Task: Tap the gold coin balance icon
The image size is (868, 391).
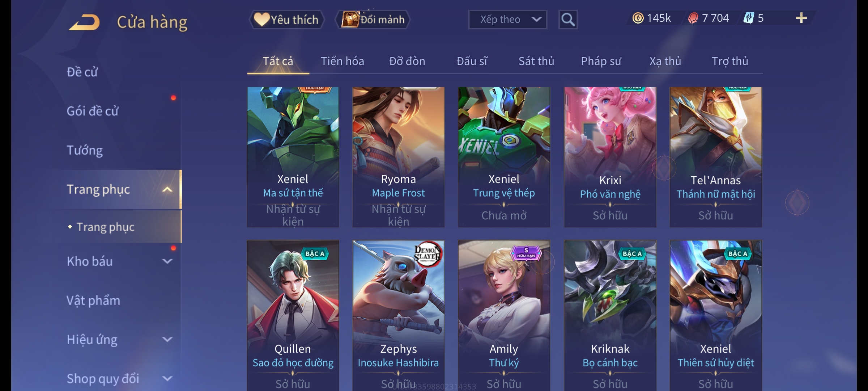Action: point(638,18)
